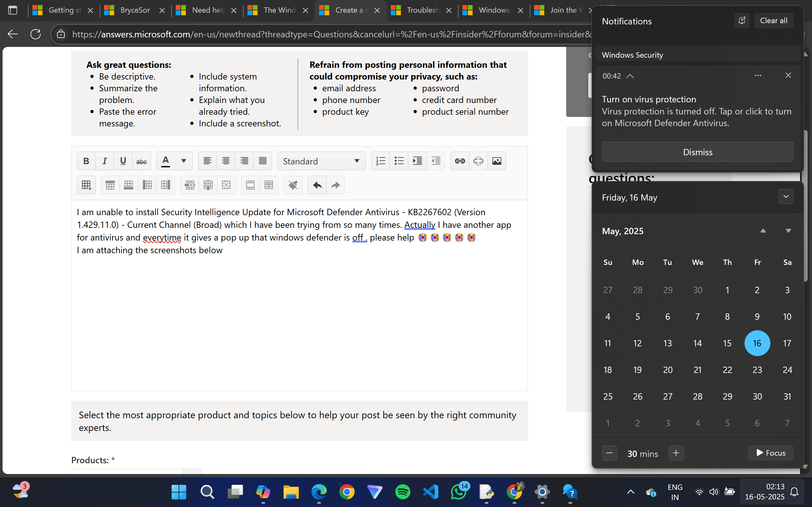Open the font color dropdown arrow

tap(184, 161)
